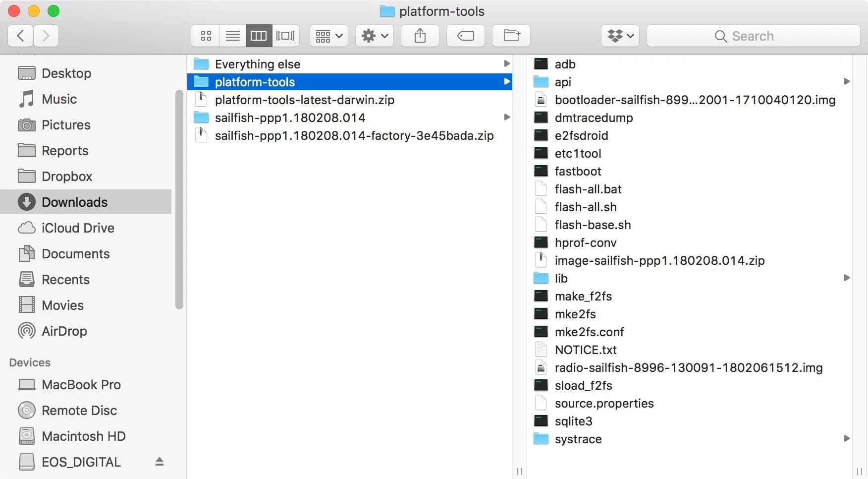Expand sailfish-ppp1.180208.014 folder arrow
Viewport: 868px width, 479px height.
tap(506, 117)
